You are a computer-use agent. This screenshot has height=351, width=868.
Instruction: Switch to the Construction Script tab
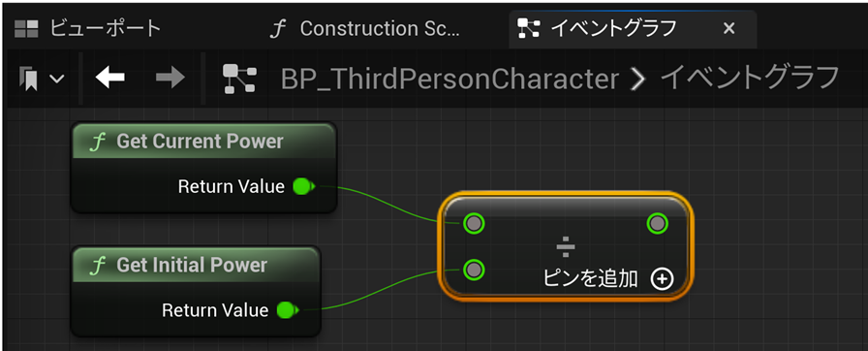(366, 29)
